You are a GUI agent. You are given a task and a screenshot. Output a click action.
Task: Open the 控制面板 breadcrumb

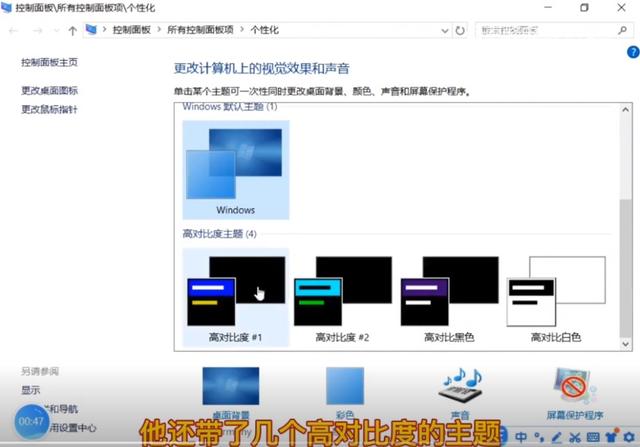(132, 30)
